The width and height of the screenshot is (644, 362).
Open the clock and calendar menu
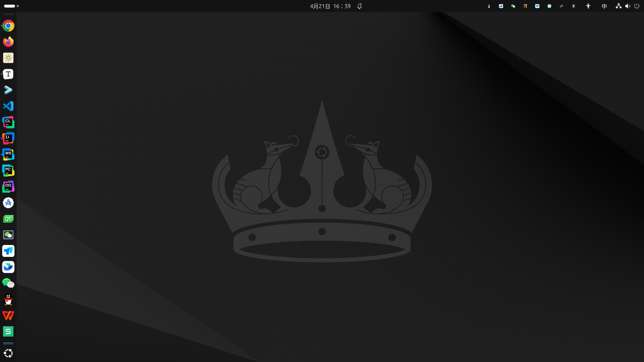point(330,6)
